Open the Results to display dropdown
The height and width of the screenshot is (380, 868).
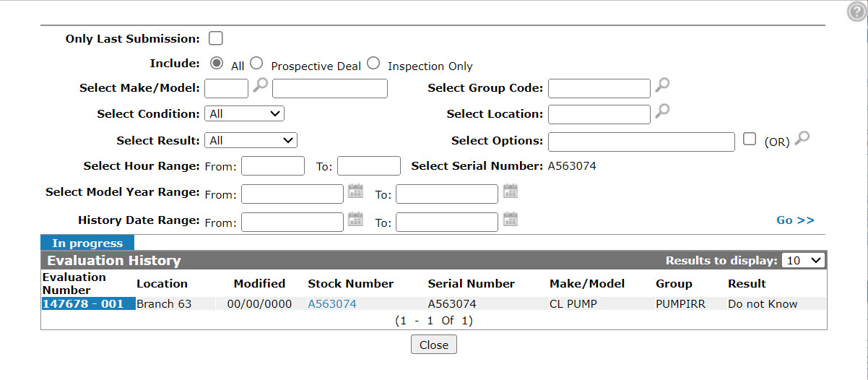point(804,260)
